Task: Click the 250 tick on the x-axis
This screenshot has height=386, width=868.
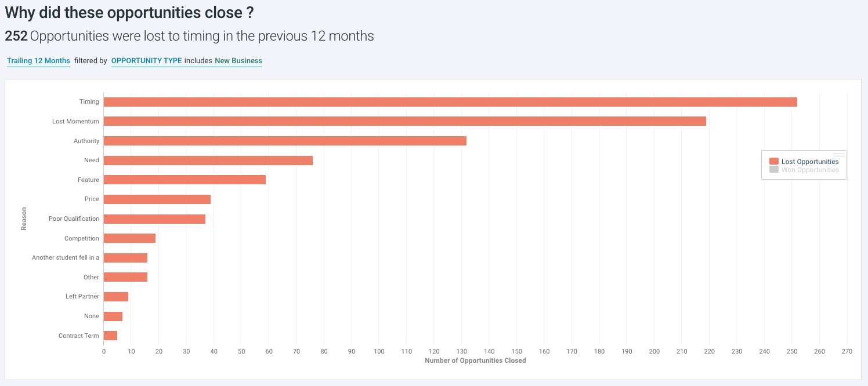Action: pyautogui.click(x=792, y=351)
